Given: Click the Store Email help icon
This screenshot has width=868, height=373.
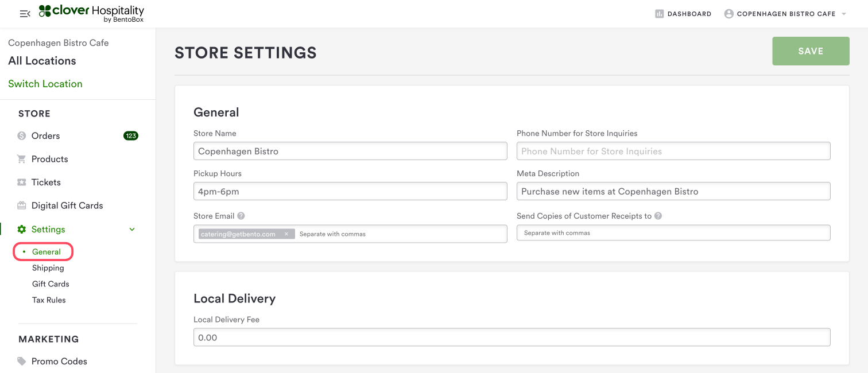Looking at the screenshot, I should (241, 216).
